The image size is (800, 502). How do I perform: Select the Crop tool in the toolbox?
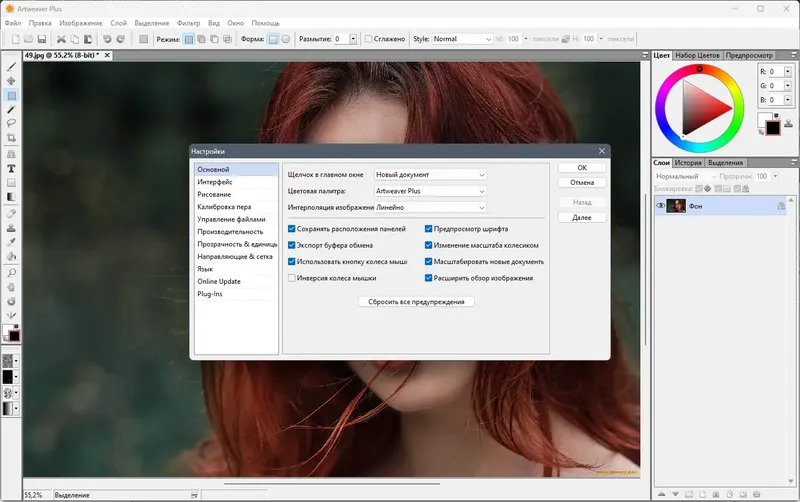11,138
